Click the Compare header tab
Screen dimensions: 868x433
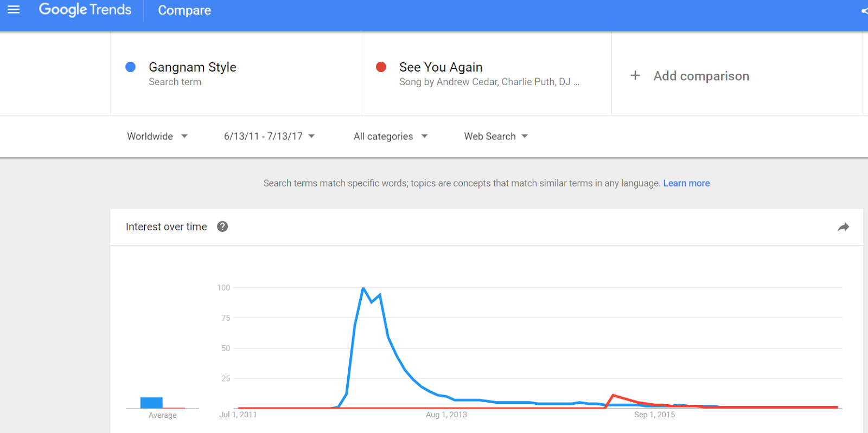point(184,10)
